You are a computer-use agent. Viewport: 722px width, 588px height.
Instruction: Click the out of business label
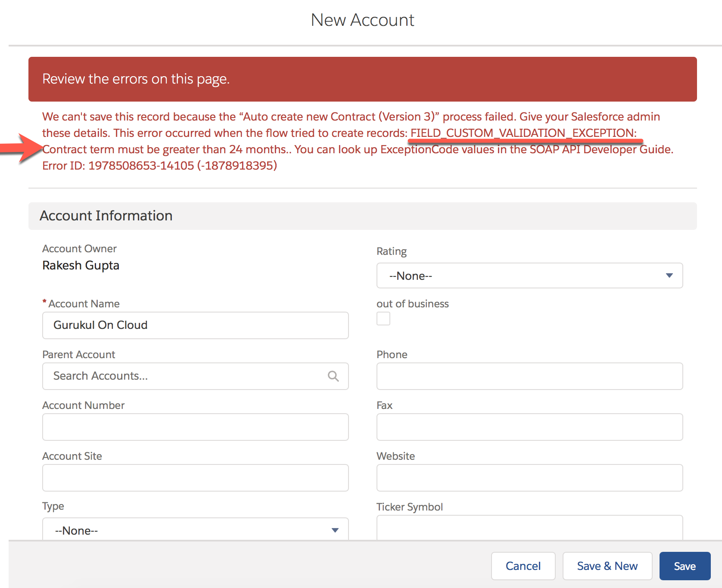click(x=412, y=304)
